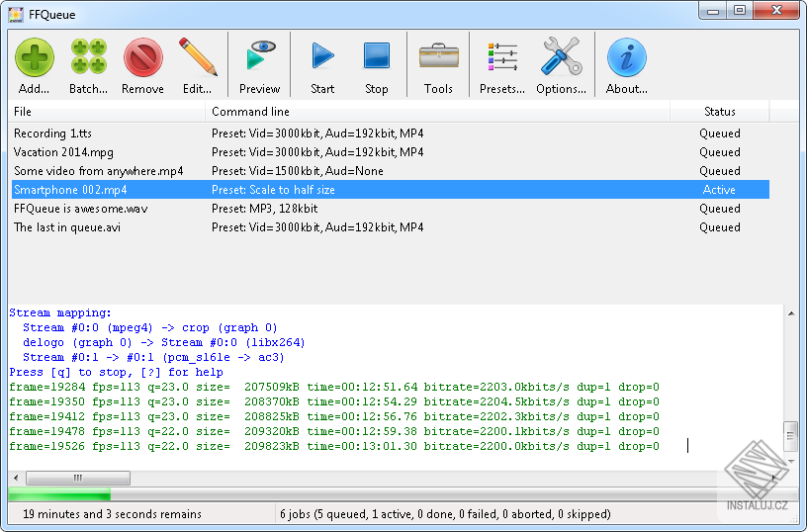Click the console vertical scrollbar thumb
The width and height of the screenshot is (807, 532).
click(x=791, y=436)
